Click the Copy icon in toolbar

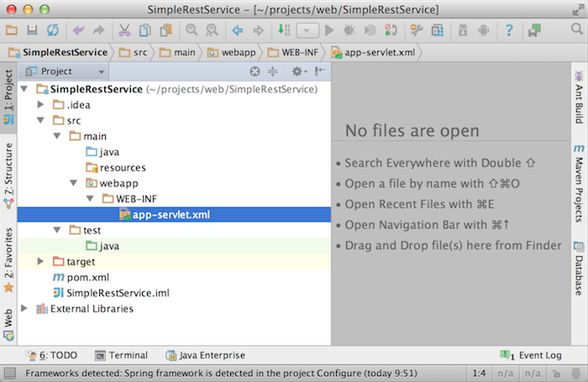coord(144,30)
